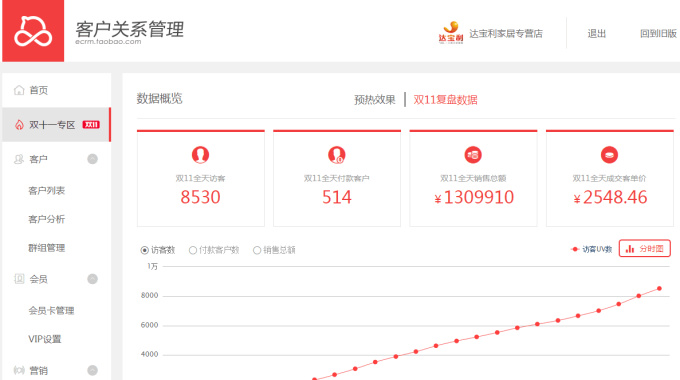The image size is (680, 380).
Task: Click the 6000 axis label on the chart
Action: [x=149, y=325]
